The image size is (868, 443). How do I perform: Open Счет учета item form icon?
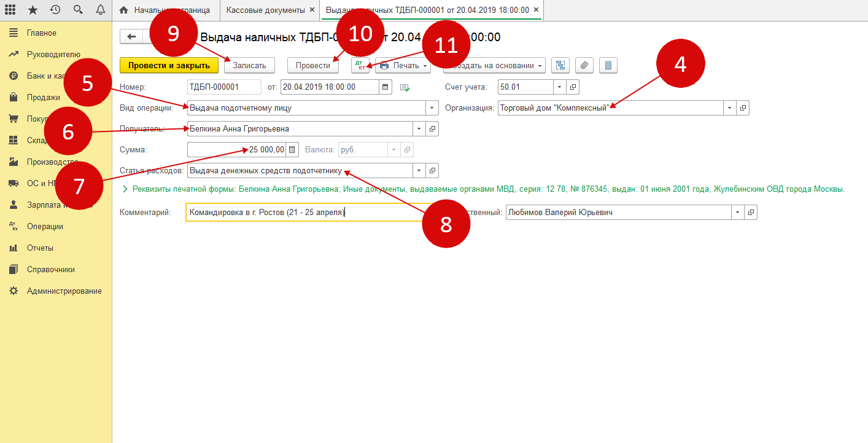(573, 87)
